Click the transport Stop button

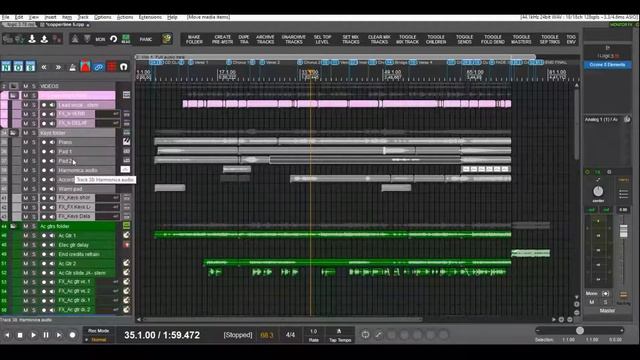tap(20, 335)
